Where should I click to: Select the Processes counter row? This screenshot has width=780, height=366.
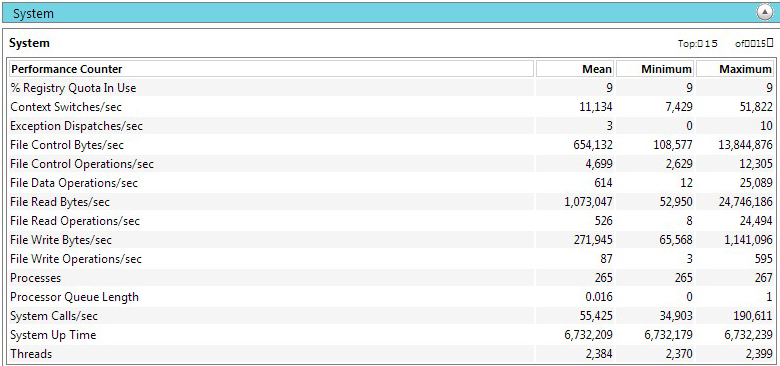[390, 278]
